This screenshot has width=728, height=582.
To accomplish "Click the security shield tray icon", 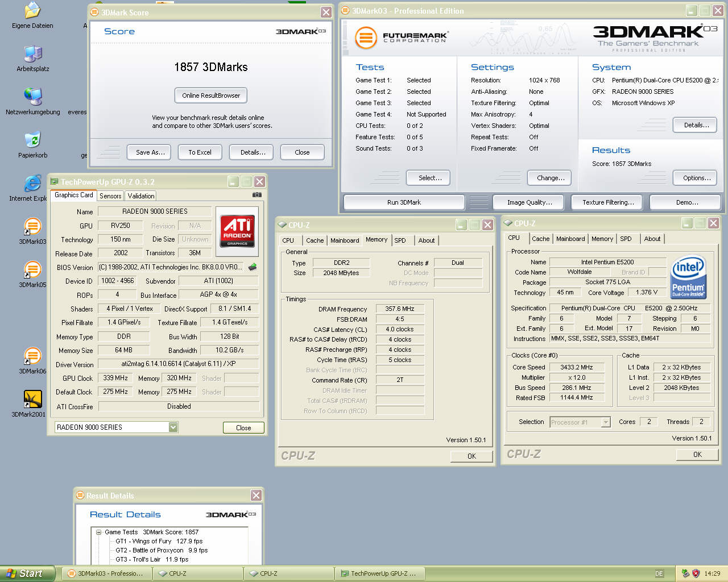I will click(x=696, y=573).
